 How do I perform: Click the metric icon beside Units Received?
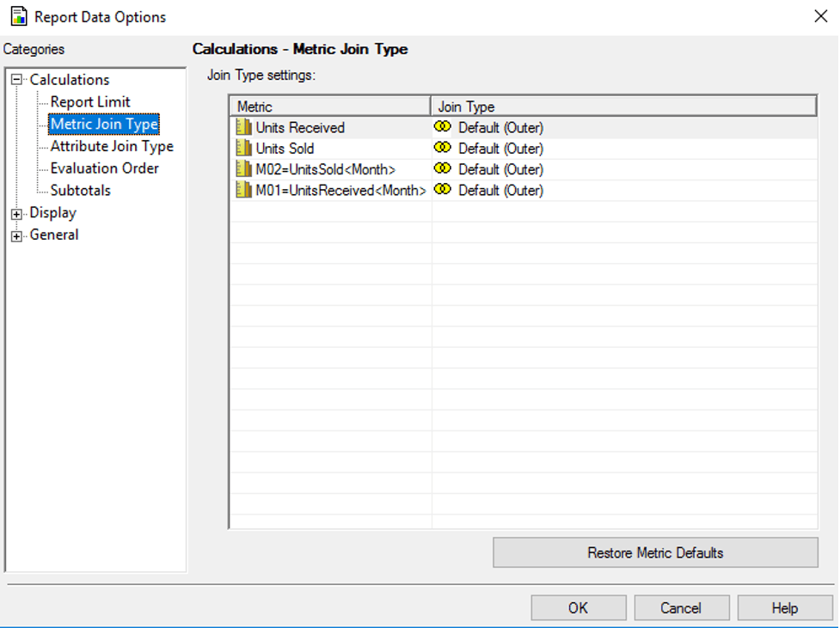click(243, 128)
